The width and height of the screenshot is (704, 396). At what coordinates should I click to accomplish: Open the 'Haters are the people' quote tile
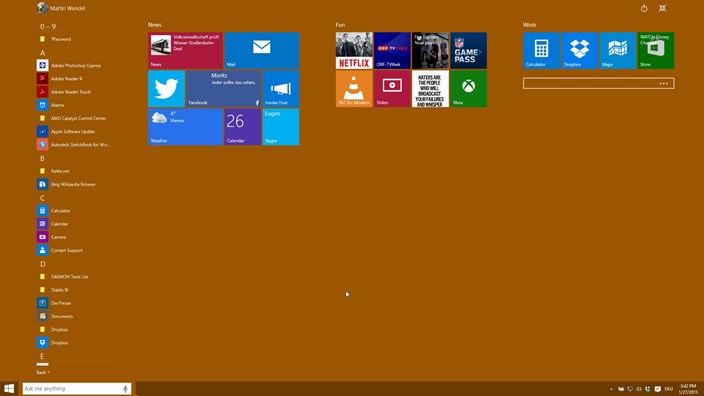[430, 88]
